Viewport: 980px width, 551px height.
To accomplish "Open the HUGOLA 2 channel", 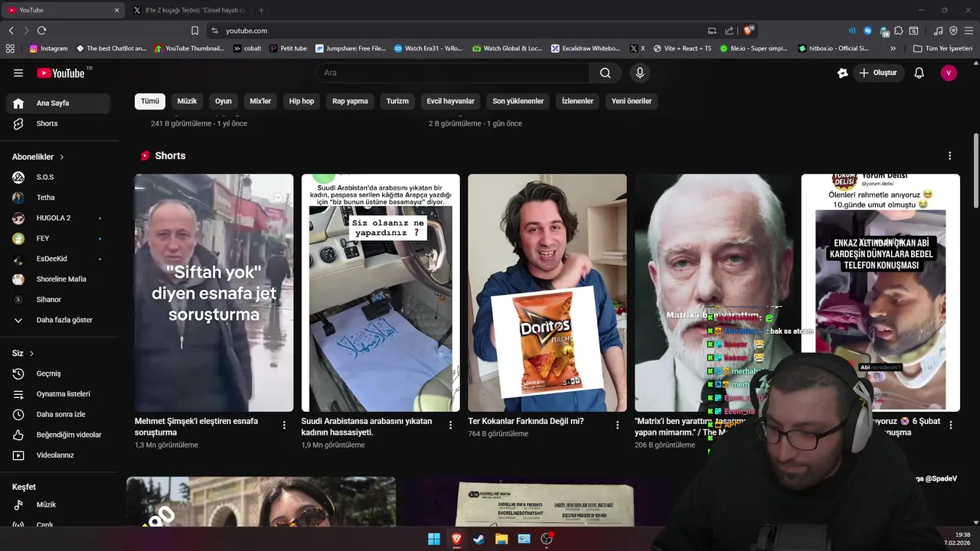I will click(58, 218).
